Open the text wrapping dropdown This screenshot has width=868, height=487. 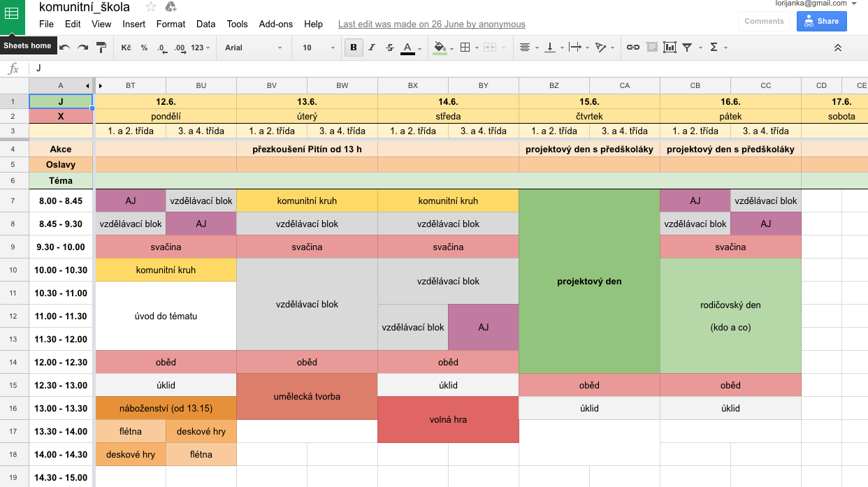(x=579, y=48)
